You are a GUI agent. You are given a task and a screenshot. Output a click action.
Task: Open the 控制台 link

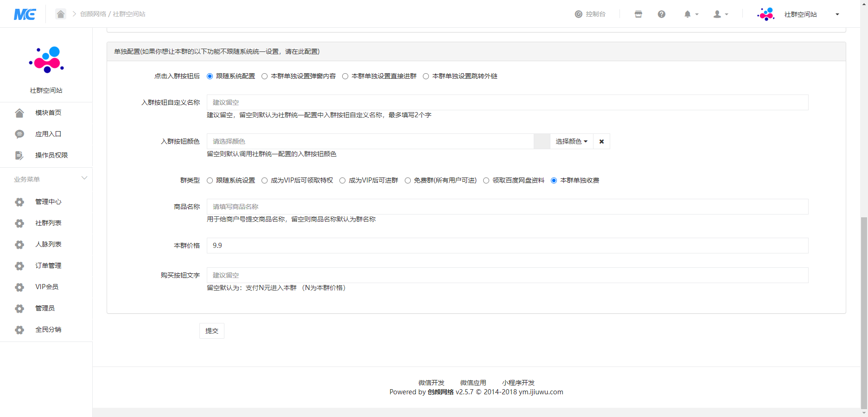click(590, 14)
